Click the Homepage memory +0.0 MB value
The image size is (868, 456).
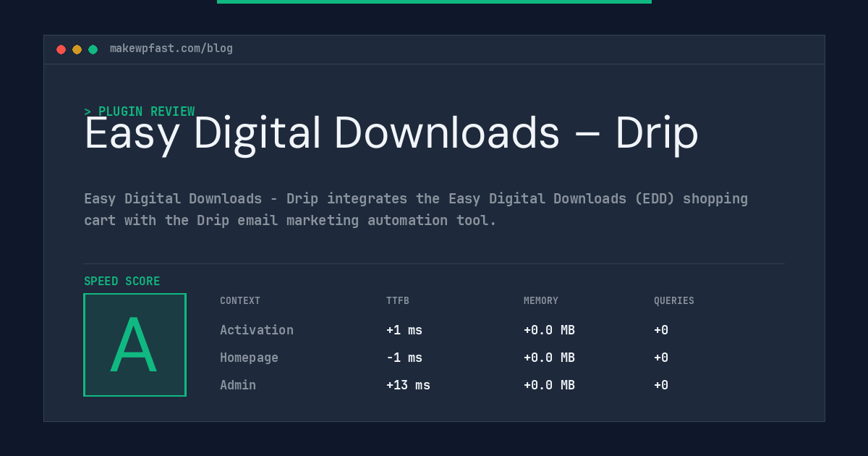549,358
